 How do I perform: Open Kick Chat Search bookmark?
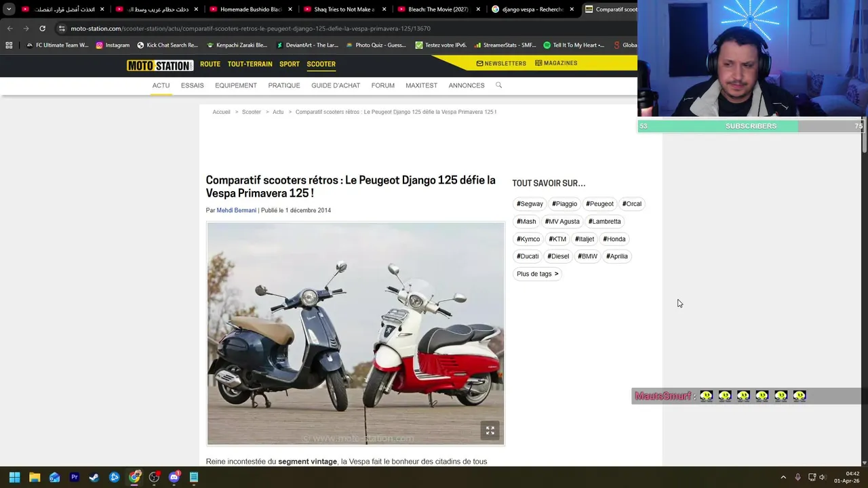point(167,45)
